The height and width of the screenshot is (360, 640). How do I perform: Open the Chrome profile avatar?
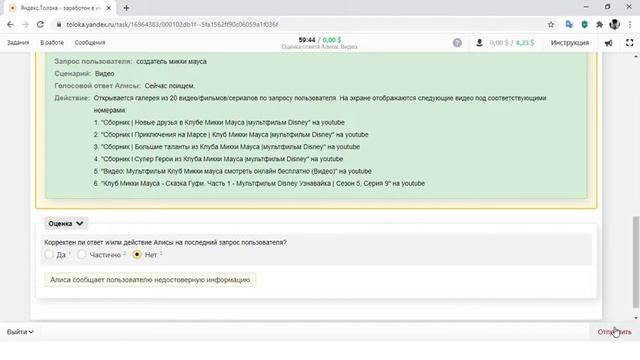tap(614, 24)
